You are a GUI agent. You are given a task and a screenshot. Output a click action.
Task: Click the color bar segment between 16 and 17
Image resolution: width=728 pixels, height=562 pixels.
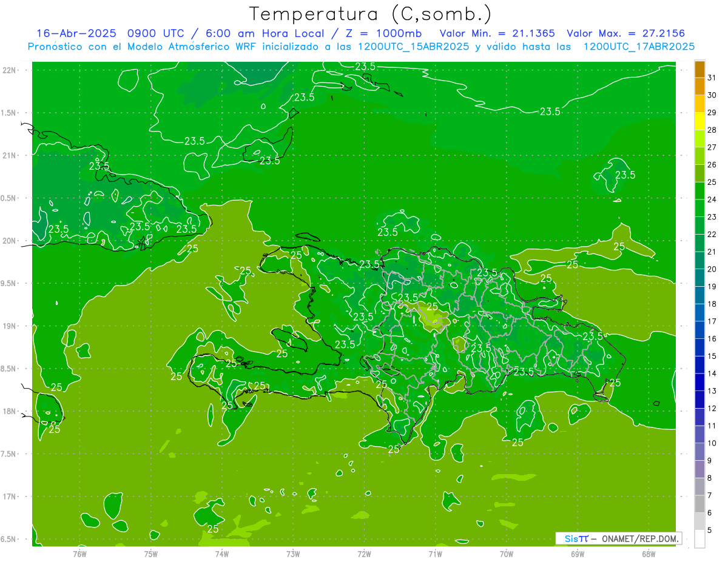[699, 330]
